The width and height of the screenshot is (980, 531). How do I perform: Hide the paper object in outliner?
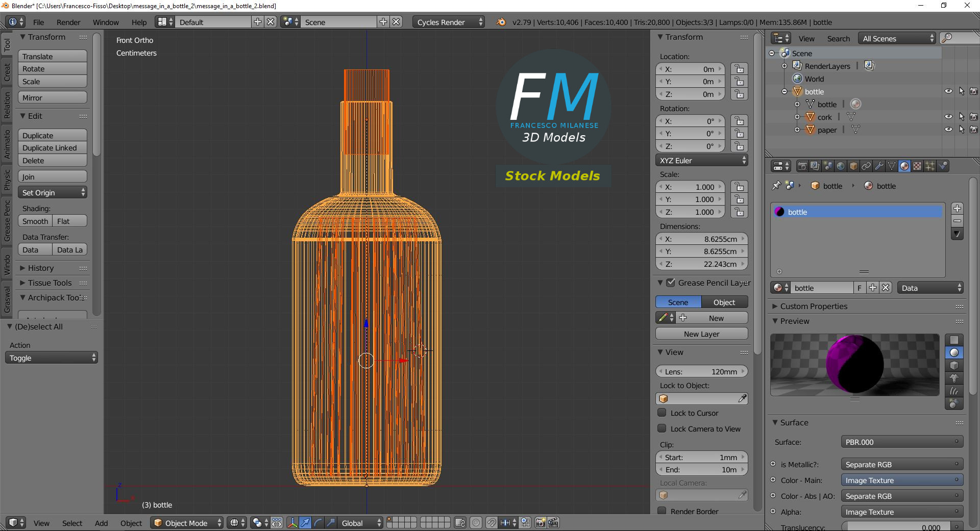point(948,130)
